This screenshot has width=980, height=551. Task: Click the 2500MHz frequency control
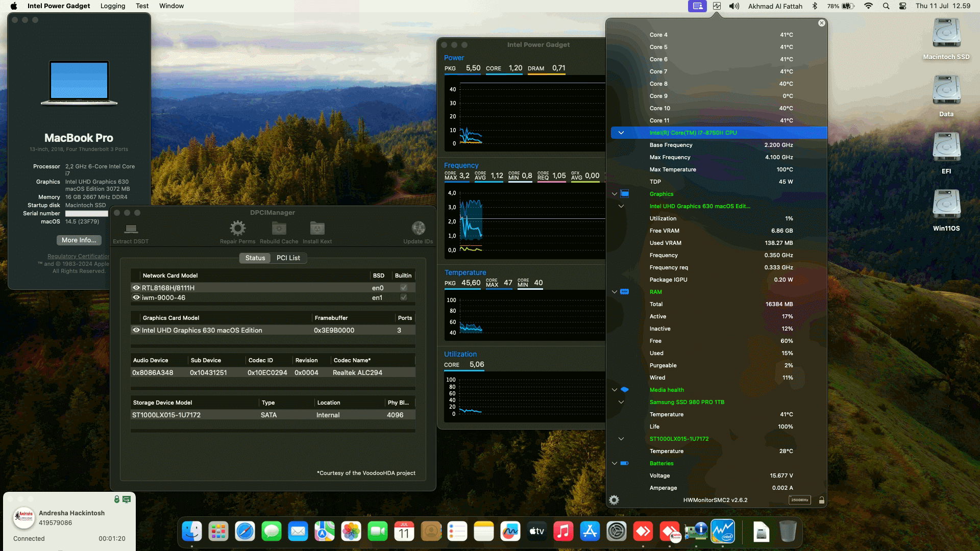800,500
